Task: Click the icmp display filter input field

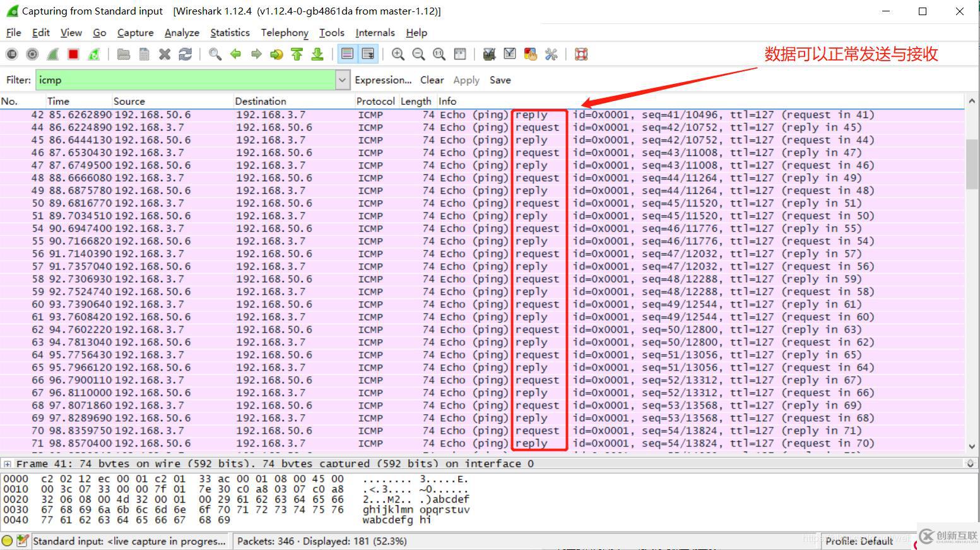Action: (186, 80)
